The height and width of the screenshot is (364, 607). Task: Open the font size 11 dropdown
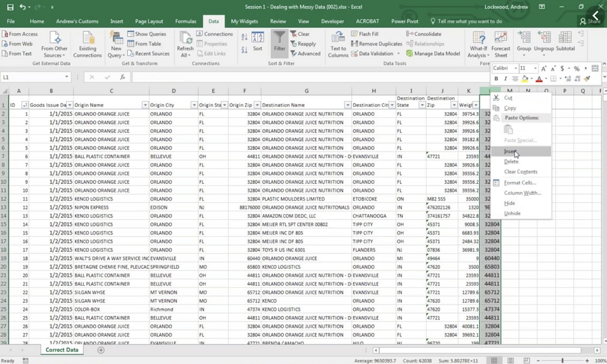pos(536,68)
